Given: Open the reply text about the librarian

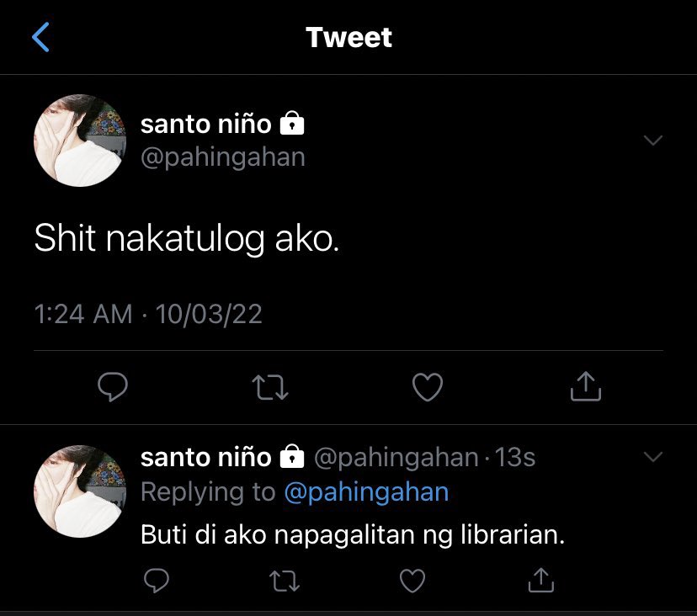Looking at the screenshot, I should 353,534.
